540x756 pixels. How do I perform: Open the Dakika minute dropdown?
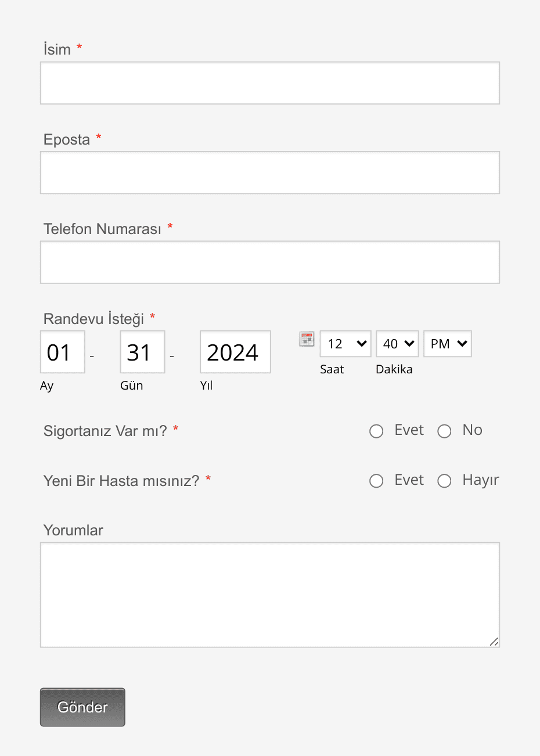coord(397,344)
